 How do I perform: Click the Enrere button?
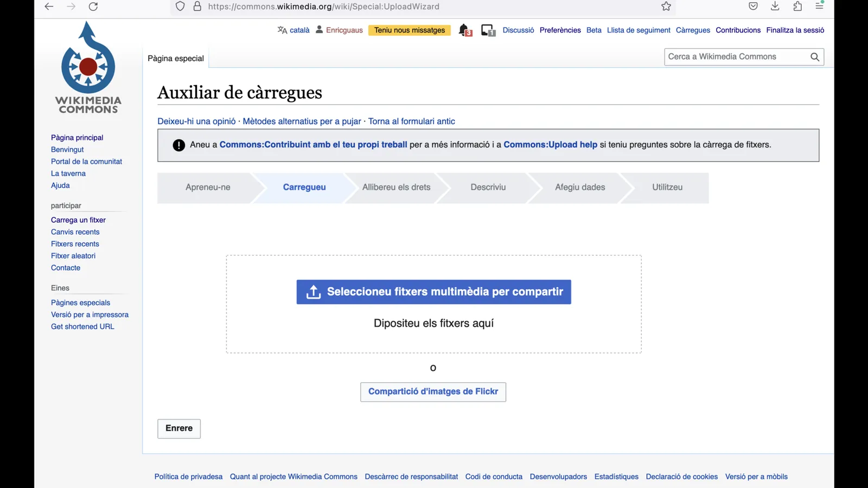pos(179,428)
